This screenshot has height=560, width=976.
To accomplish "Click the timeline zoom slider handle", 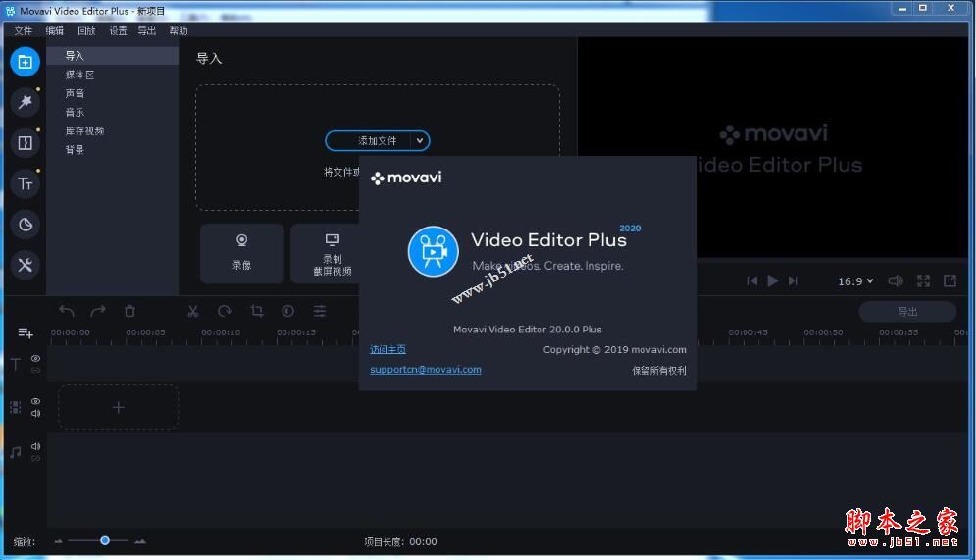I will coord(105,540).
